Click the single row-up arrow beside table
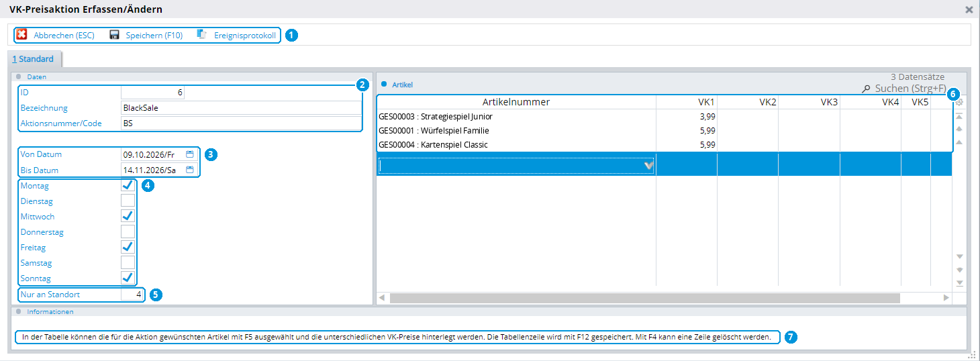The image size is (980, 361). (959, 142)
